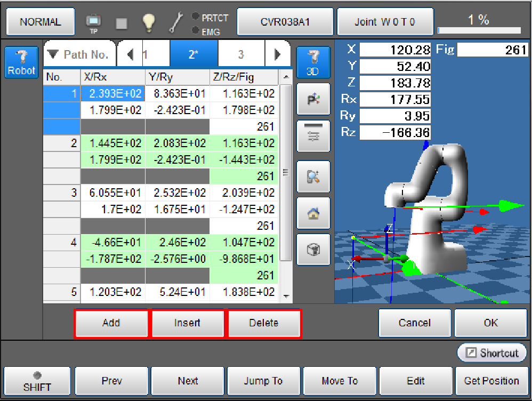Image resolution: width=532 pixels, height=401 pixels.
Task: Click the light bulb status icon
Action: [x=148, y=22]
